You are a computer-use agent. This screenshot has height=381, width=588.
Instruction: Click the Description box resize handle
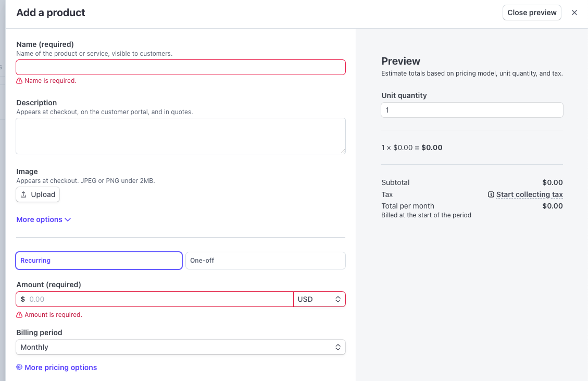(x=343, y=151)
